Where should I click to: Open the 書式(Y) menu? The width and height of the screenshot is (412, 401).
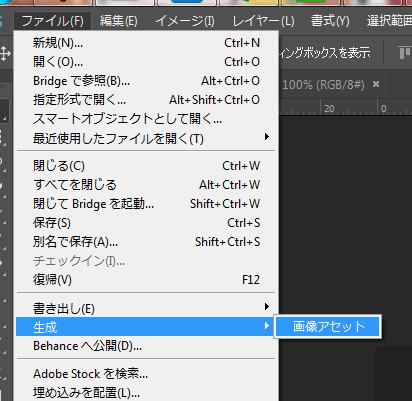tap(330, 21)
